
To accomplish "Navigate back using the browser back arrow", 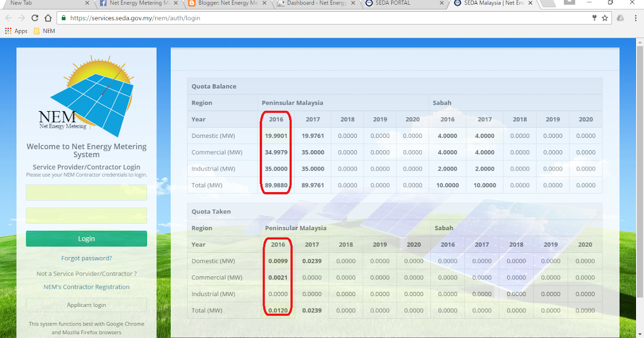I will click(x=9, y=18).
